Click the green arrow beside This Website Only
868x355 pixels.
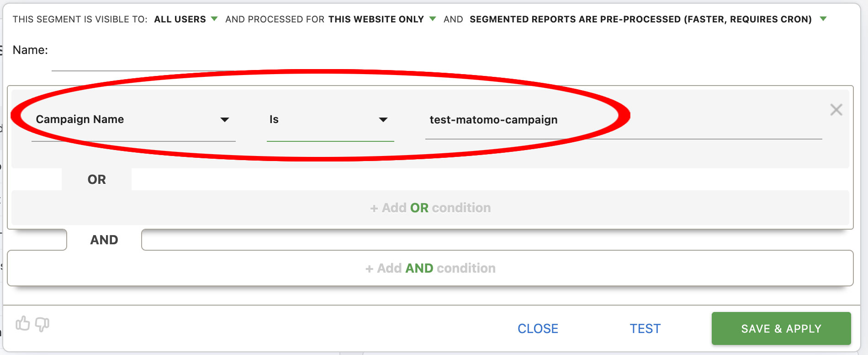433,19
